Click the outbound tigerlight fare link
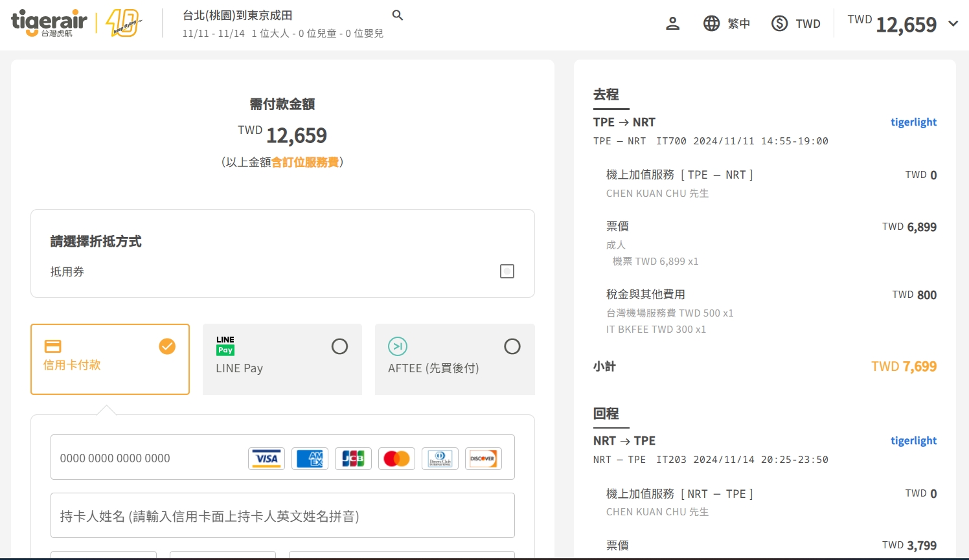The image size is (969, 560). pyautogui.click(x=913, y=122)
